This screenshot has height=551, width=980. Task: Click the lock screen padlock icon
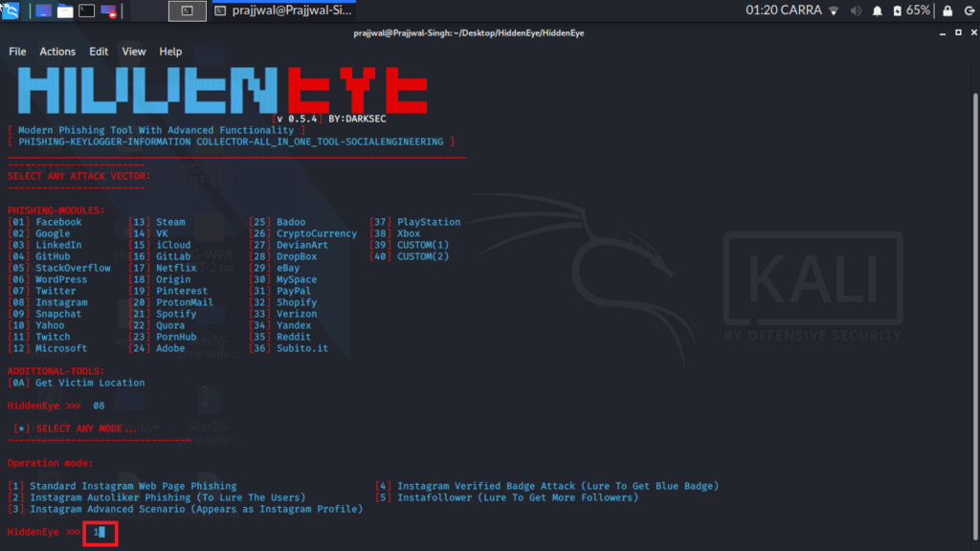(x=947, y=11)
